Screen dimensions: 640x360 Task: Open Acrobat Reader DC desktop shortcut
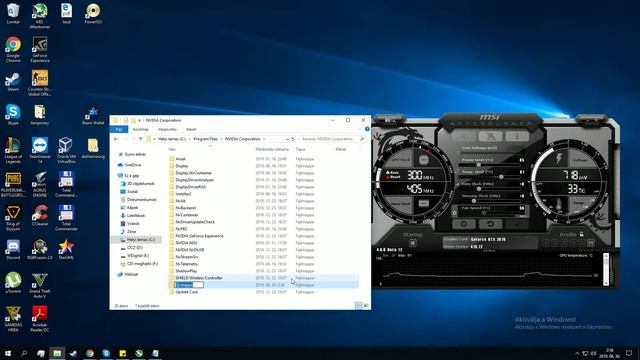[40, 318]
